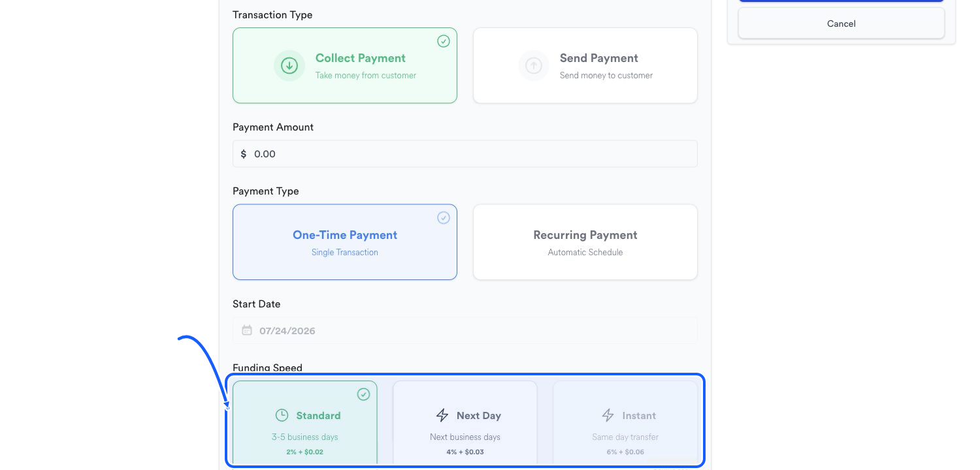The height and width of the screenshot is (470, 980).
Task: Click the green download arrow icon
Action: 289,65
